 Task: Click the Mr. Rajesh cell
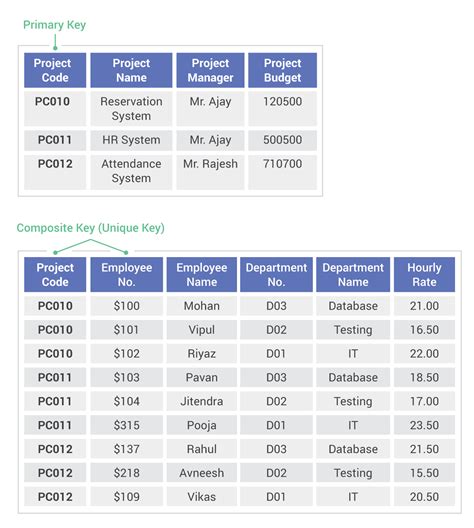210,172
